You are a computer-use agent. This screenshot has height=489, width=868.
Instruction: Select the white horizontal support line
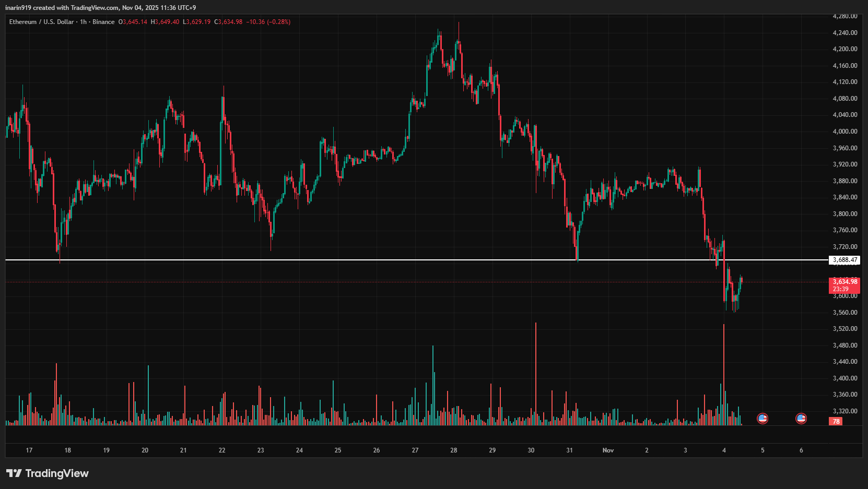(x=366, y=260)
